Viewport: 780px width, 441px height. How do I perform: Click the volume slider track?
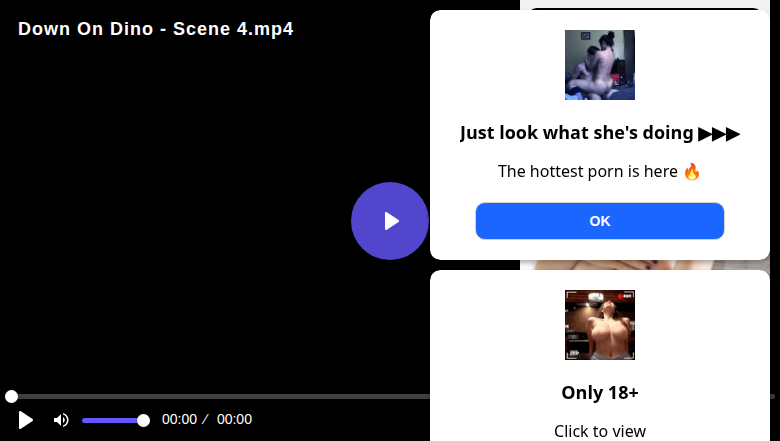coord(110,420)
